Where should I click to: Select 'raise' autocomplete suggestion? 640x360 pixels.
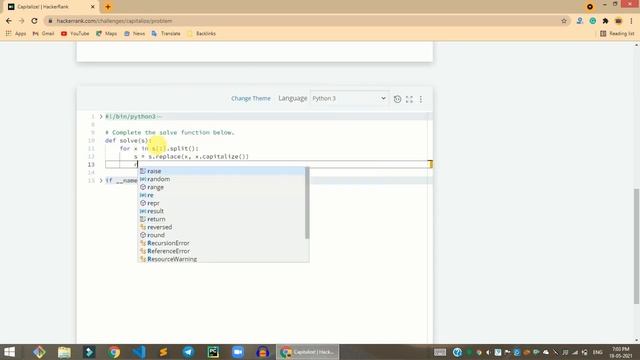click(221, 171)
